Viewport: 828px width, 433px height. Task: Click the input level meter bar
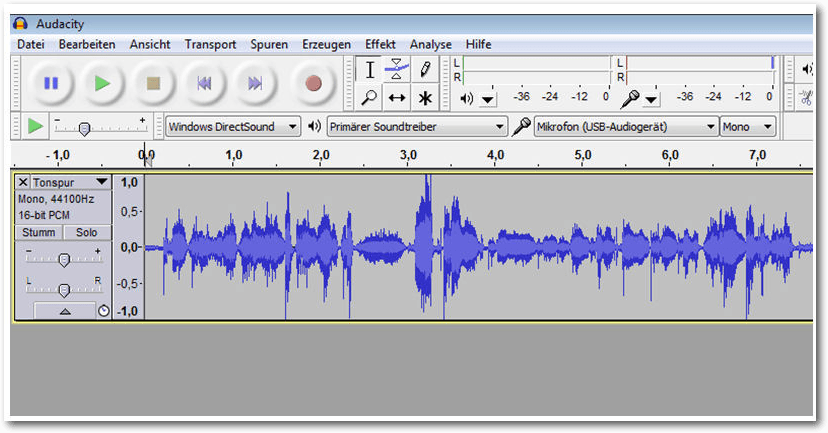[x=700, y=70]
